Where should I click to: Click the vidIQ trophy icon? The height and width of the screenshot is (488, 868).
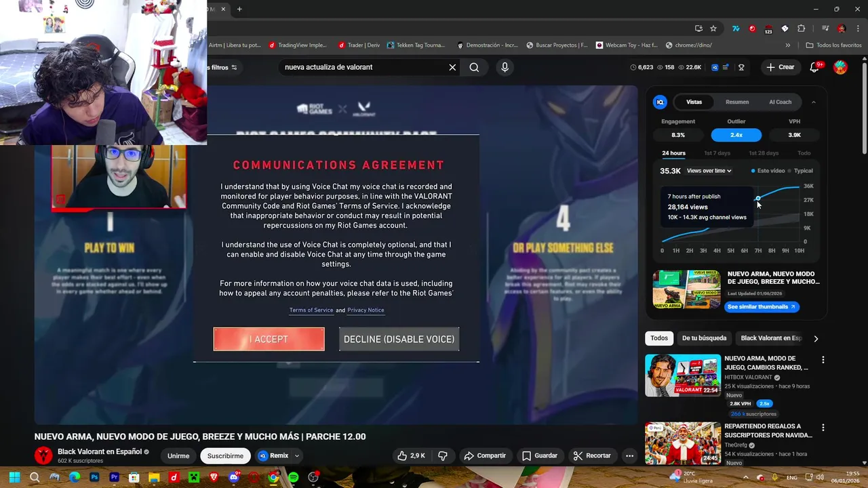[741, 67]
